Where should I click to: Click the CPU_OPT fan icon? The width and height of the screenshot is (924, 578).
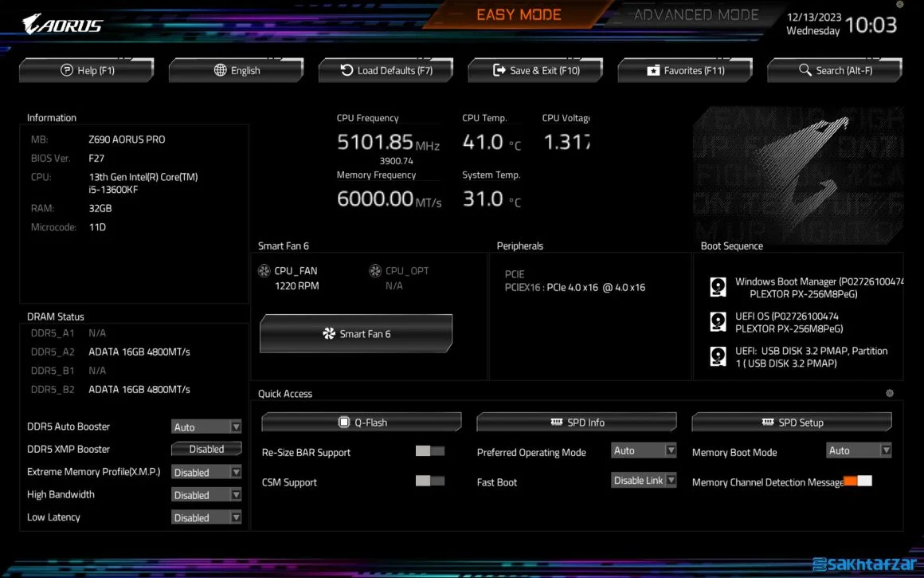[x=375, y=271]
